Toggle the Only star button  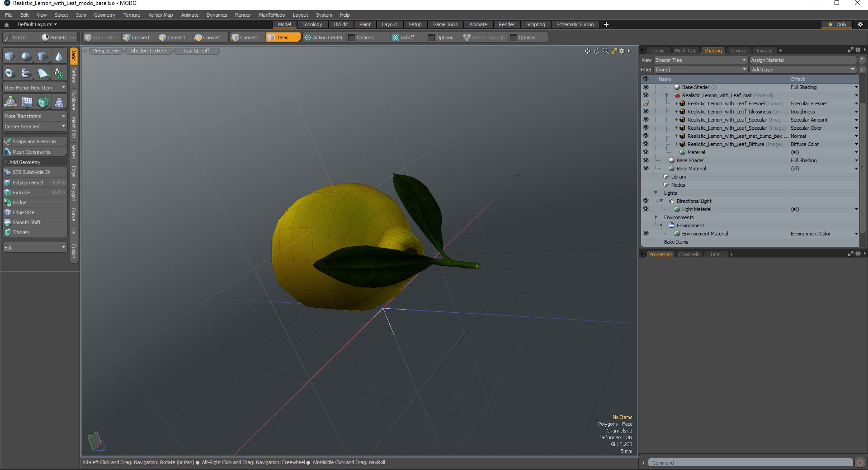coord(837,24)
